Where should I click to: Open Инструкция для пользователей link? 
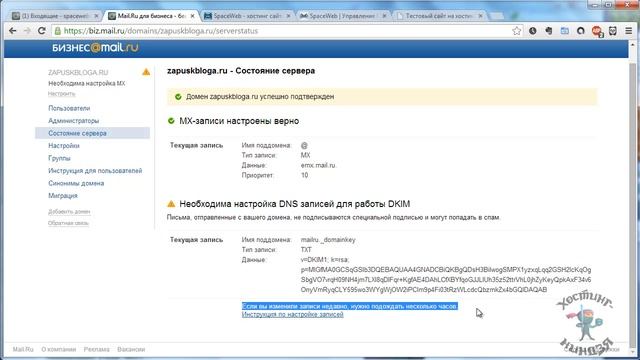coord(95,171)
